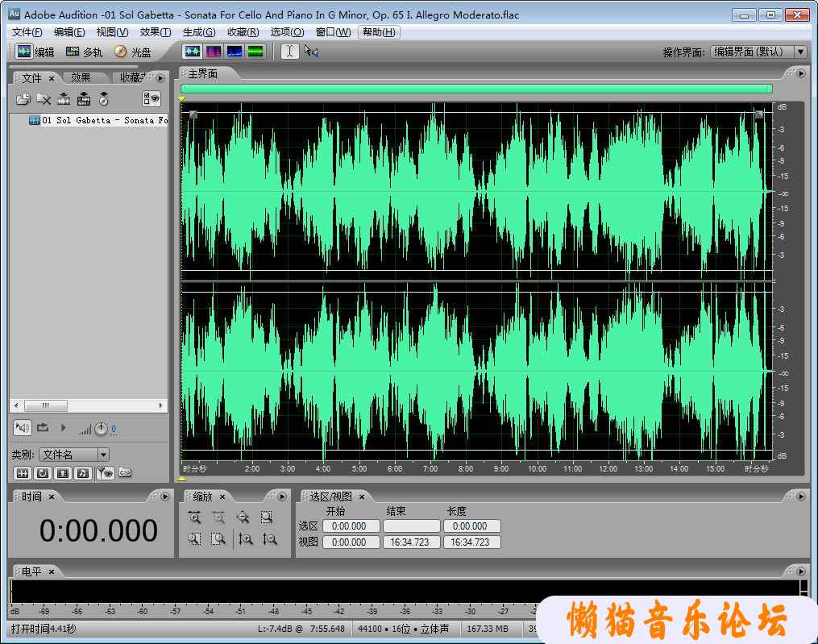Click zoom in vertically icon
818x644 pixels.
pos(246,538)
